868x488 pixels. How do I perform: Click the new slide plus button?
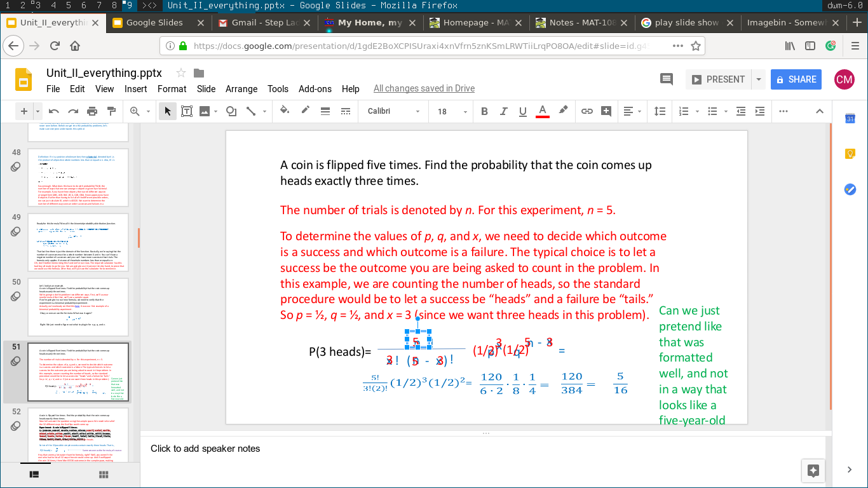pyautogui.click(x=24, y=111)
